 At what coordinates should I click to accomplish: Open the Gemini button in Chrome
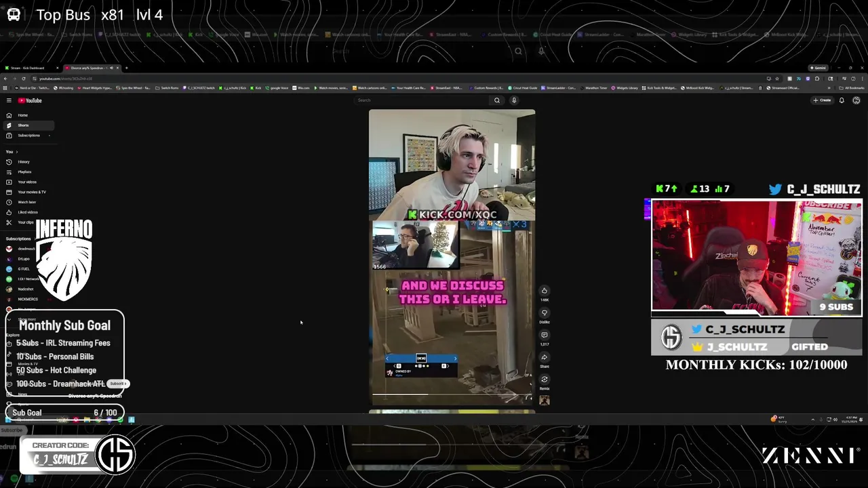(x=817, y=68)
